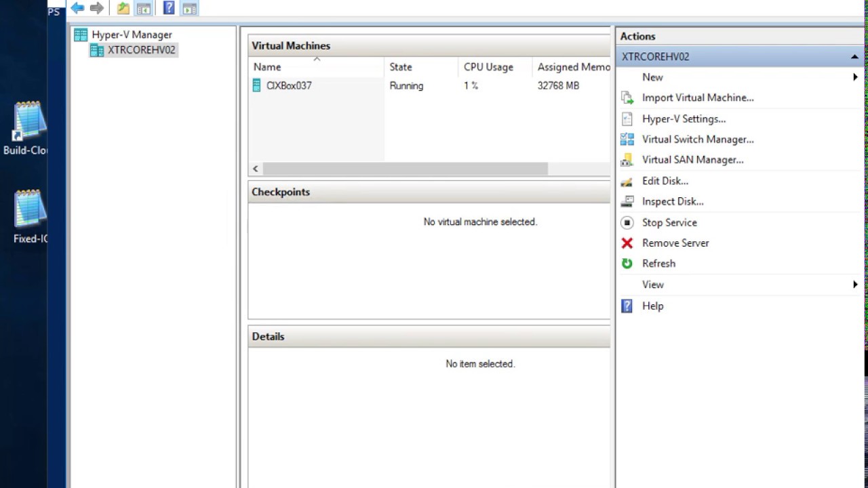Screen dimensions: 868x488
Task: Sort by the CPU Usage column header
Action: click(x=496, y=67)
